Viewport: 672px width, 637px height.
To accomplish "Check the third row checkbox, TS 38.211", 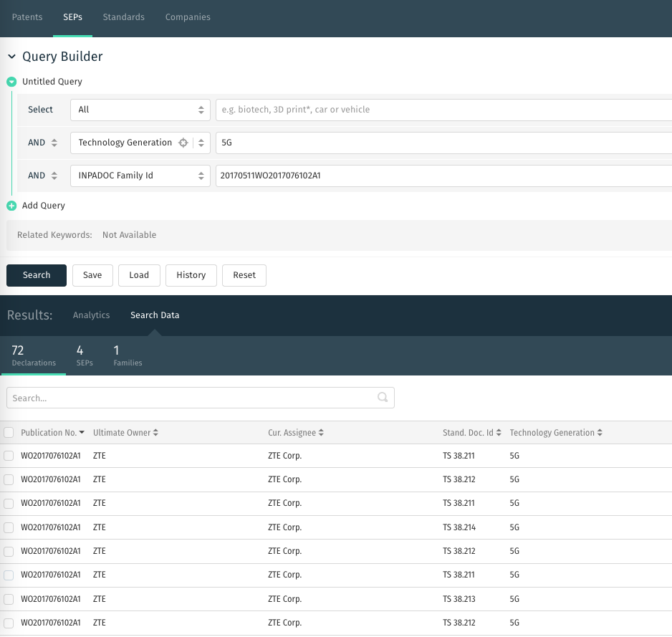I will point(9,503).
